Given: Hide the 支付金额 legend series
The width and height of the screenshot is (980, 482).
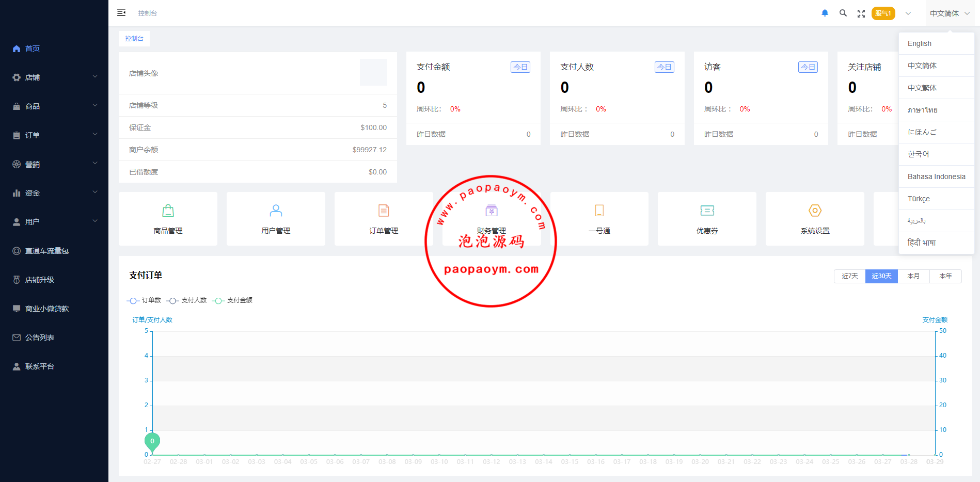Looking at the screenshot, I should pos(232,300).
